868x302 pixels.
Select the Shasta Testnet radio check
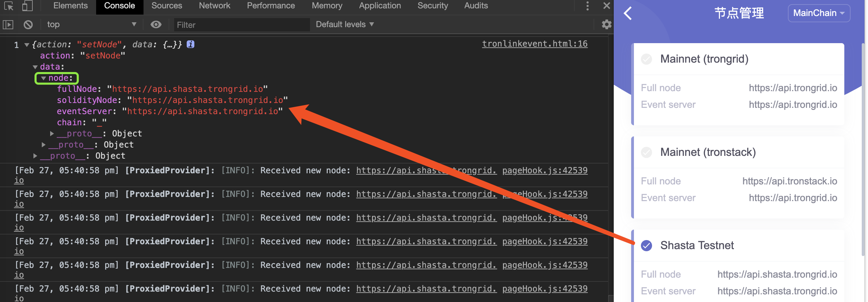pyautogui.click(x=646, y=246)
